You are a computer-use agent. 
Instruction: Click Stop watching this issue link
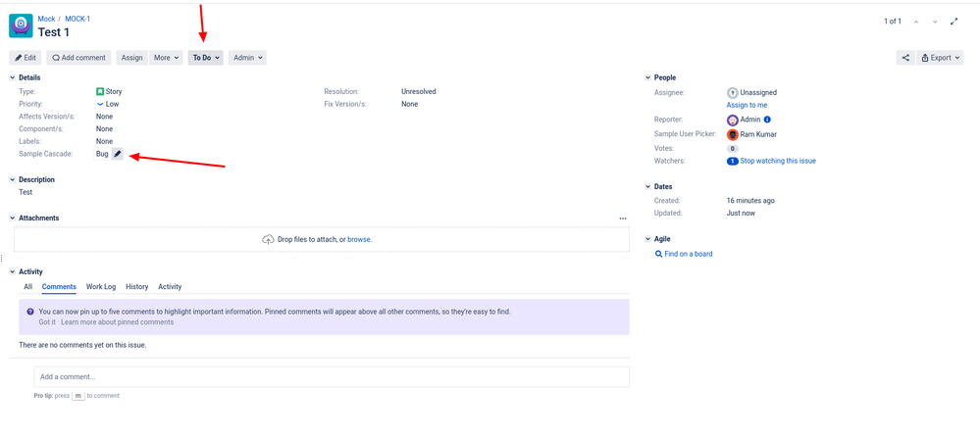(778, 161)
